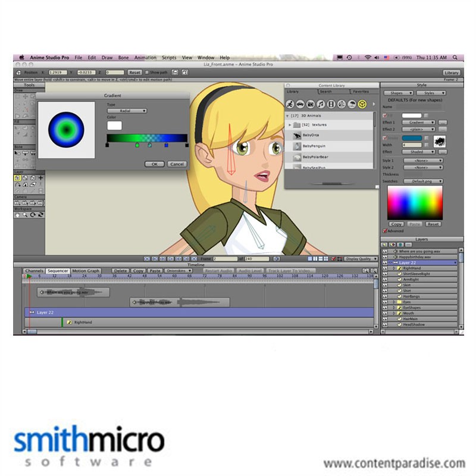This screenshot has height=476, width=476.
Task: Click Cancel in the Gradient dialog
Action: (x=177, y=164)
